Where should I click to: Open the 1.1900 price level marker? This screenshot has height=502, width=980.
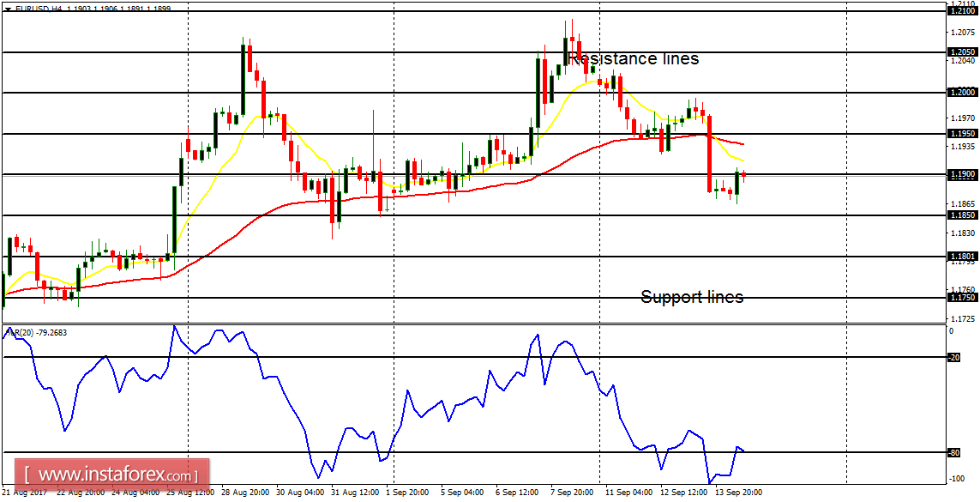963,173
